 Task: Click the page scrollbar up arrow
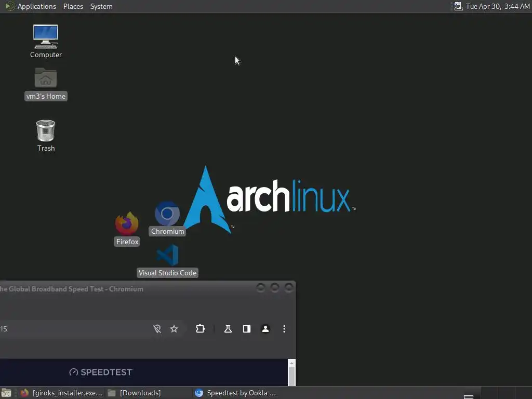(292, 363)
